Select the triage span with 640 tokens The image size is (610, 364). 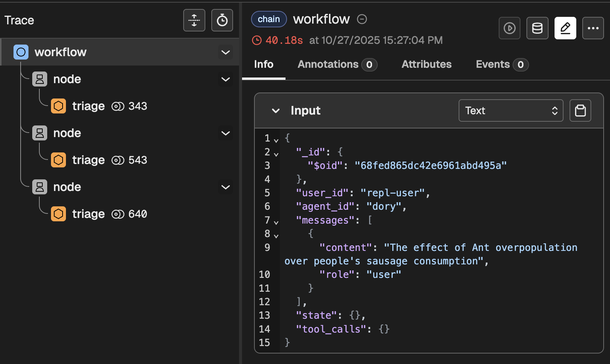click(88, 214)
